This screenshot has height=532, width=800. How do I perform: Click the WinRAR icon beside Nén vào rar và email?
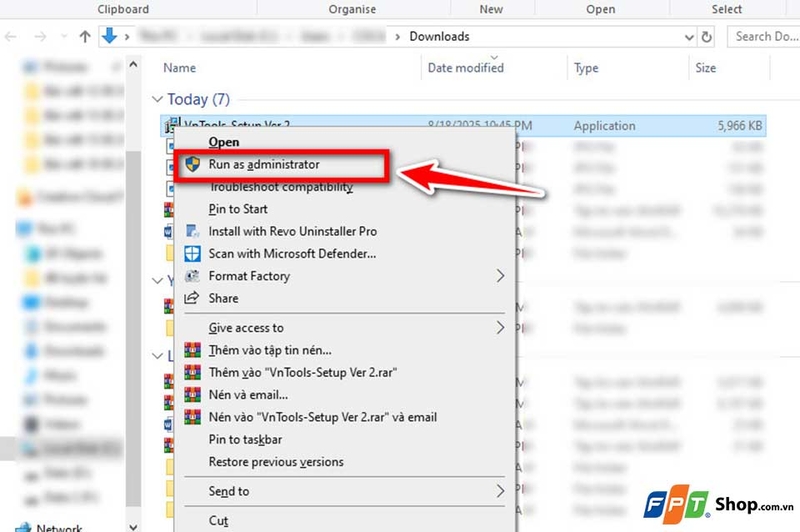[192, 417]
